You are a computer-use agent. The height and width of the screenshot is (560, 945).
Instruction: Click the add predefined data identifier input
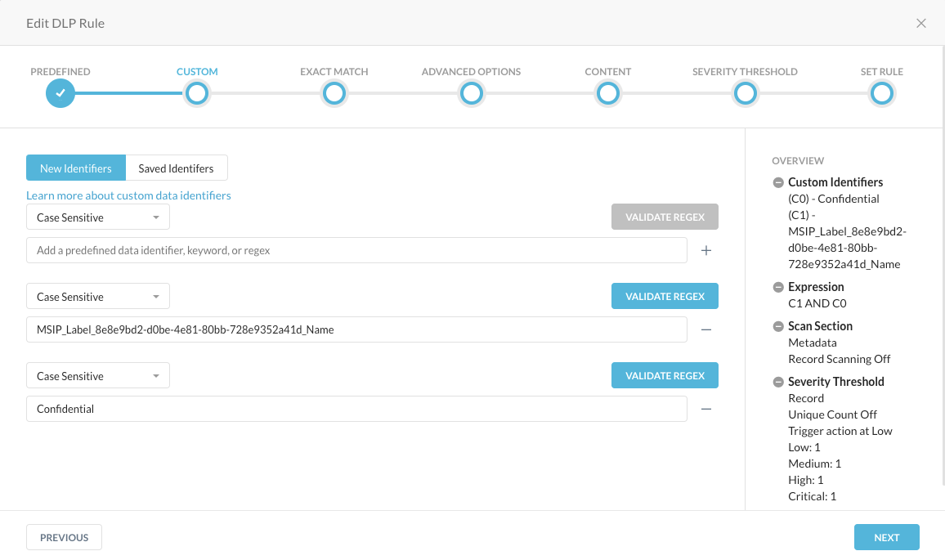click(x=356, y=250)
